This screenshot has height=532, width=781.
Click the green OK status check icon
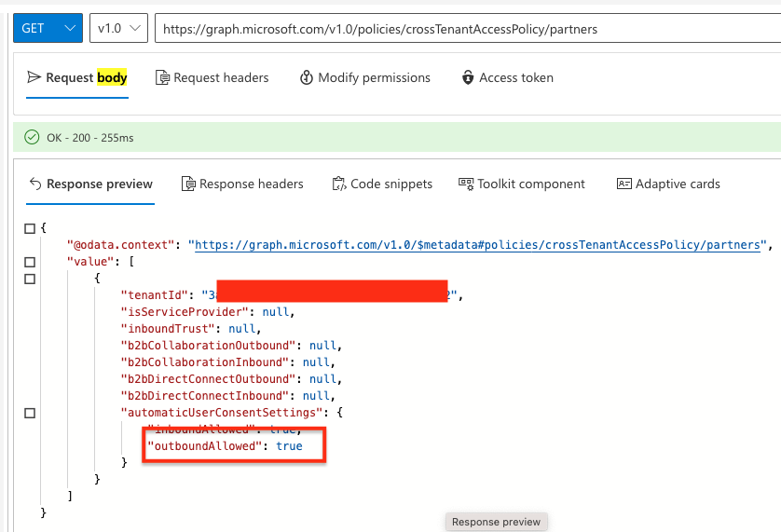33,138
